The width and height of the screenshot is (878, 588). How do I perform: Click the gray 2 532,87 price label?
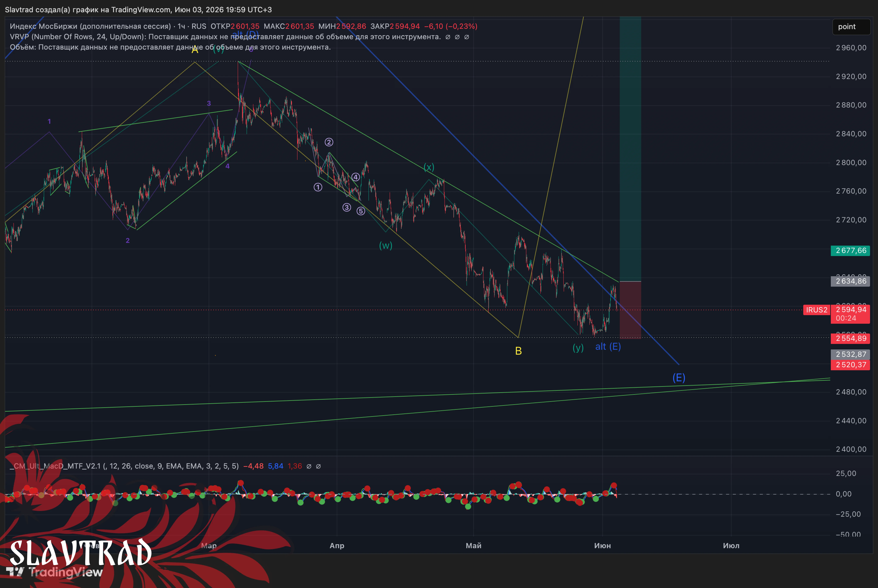point(850,354)
